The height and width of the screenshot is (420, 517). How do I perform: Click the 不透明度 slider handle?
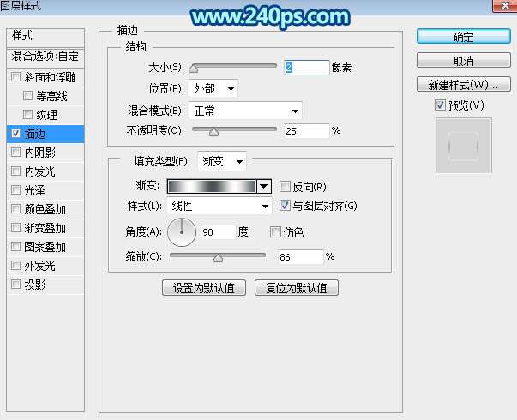[213, 131]
